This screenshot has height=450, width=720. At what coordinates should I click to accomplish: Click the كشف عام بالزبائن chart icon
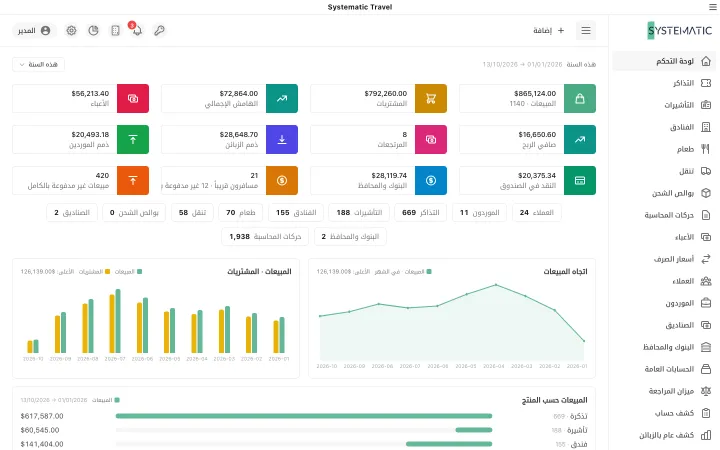pyautogui.click(x=706, y=435)
